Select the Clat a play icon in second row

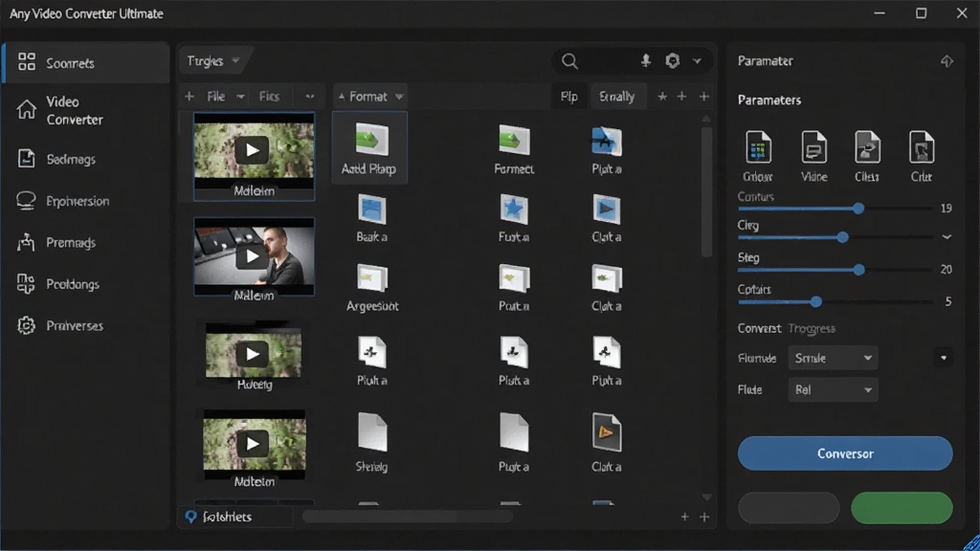[606, 217]
